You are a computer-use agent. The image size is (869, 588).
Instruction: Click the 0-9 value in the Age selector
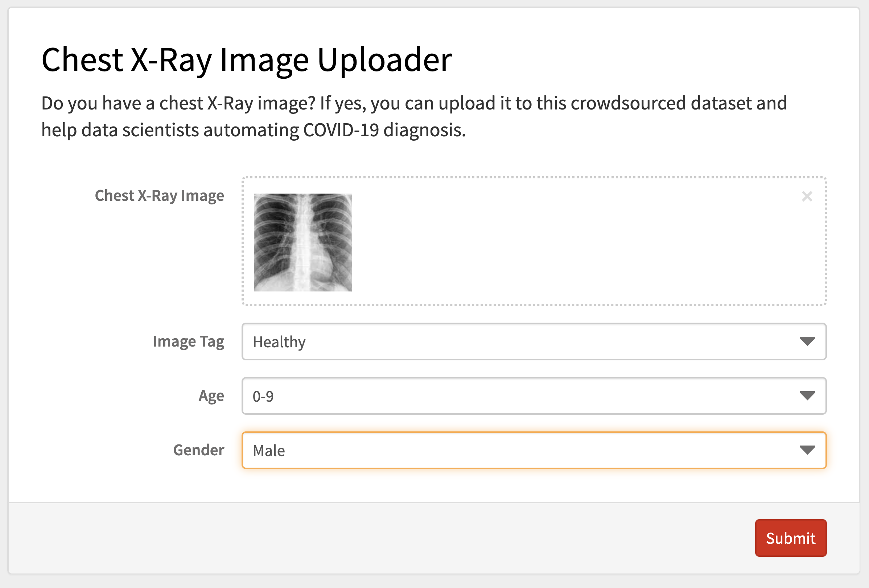point(263,396)
